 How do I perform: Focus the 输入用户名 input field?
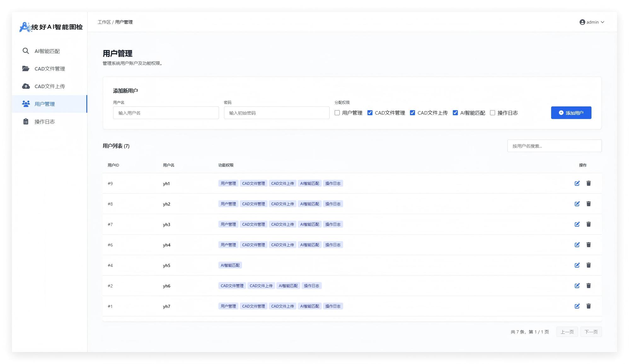[166, 113]
